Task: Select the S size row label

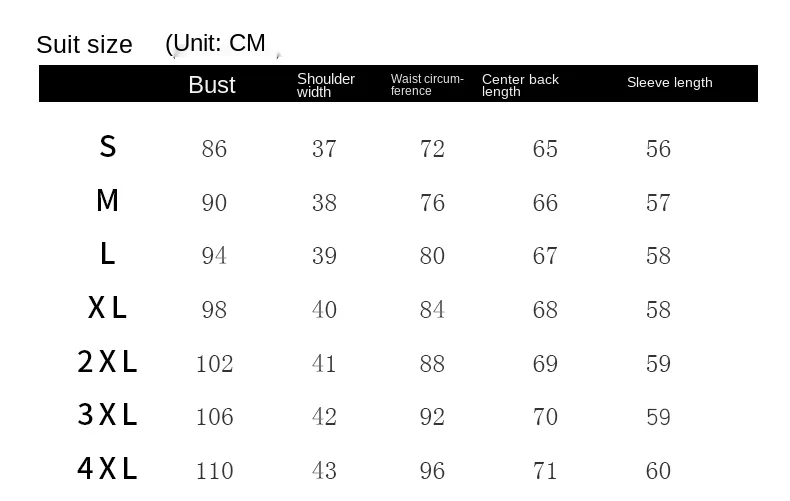Action: [108, 147]
